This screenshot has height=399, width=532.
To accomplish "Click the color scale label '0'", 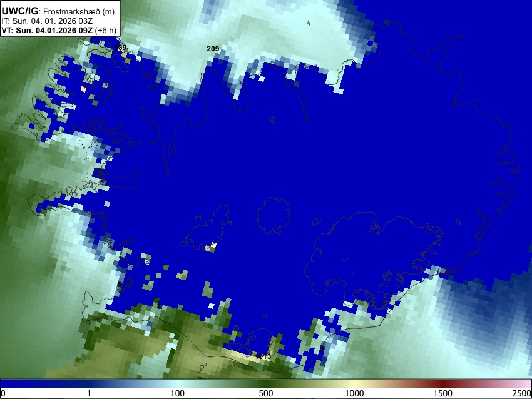I will click(x=3, y=393).
